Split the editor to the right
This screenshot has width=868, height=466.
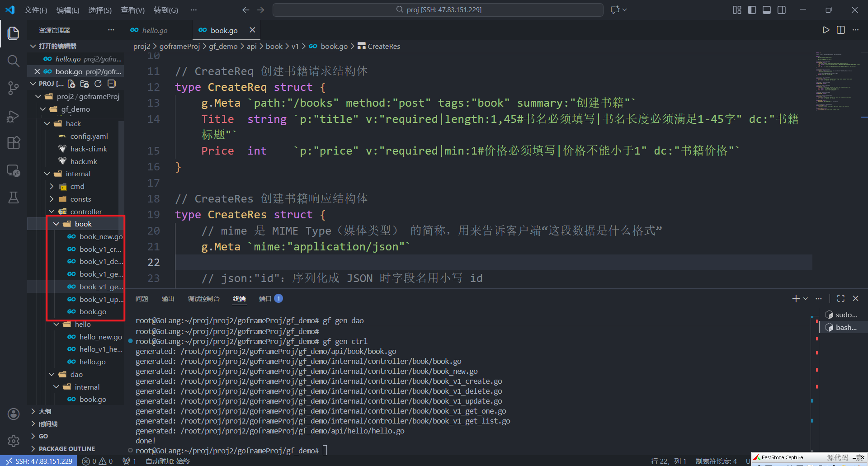[841, 30]
